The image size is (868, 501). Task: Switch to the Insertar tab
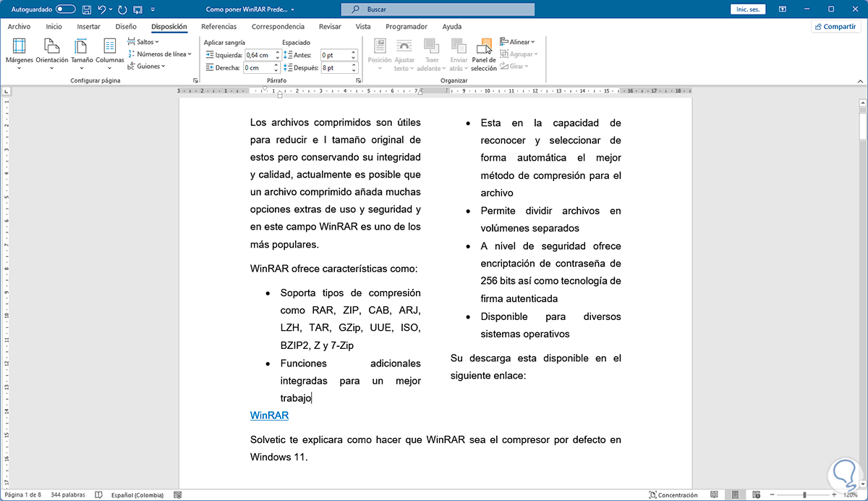coord(89,27)
